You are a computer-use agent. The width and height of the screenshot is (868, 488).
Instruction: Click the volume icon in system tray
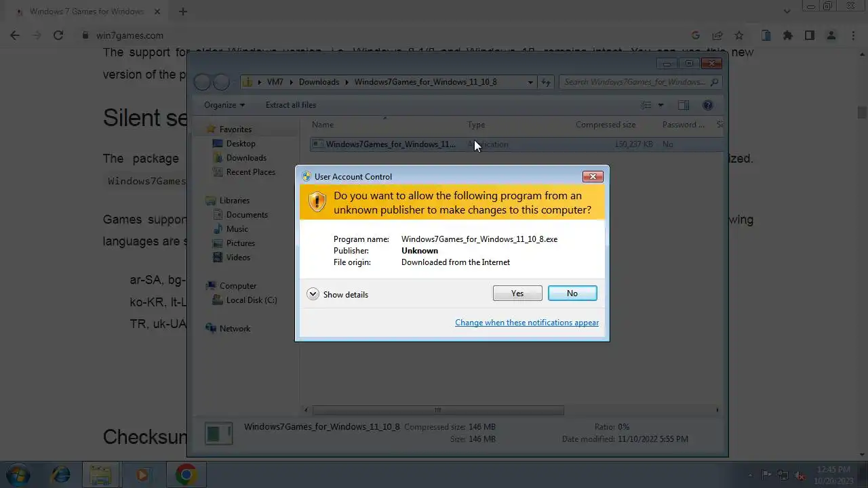coord(801,475)
